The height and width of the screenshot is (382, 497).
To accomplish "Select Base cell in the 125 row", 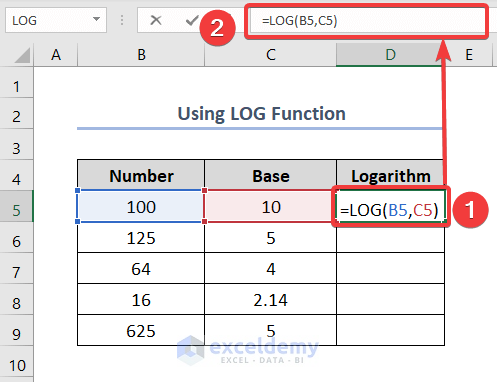I will coord(270,237).
